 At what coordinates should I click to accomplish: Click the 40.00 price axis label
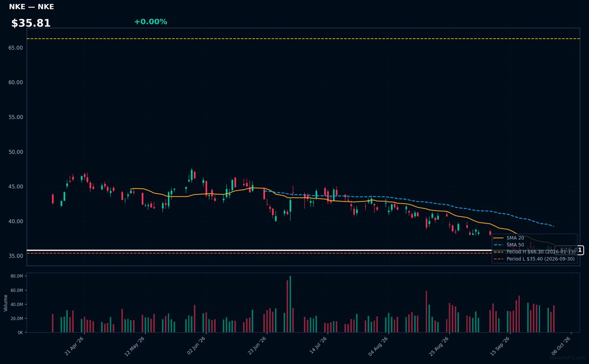point(16,221)
